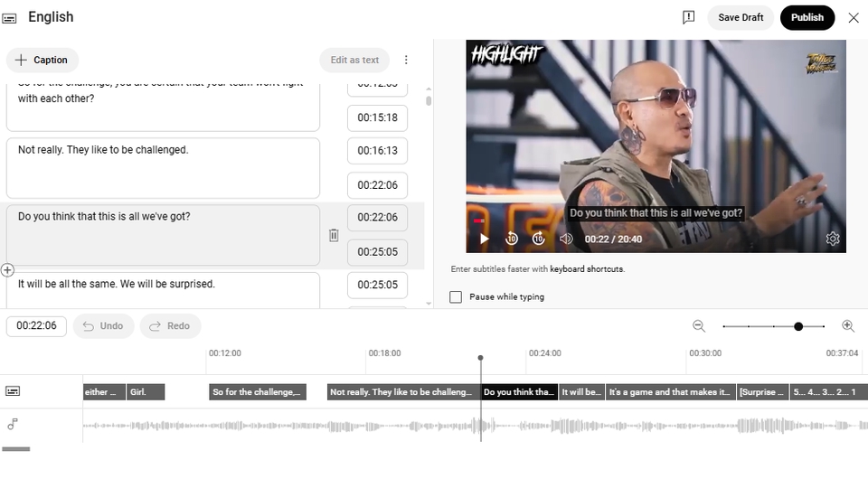
Task: Zoom in the timeline
Action: 848,325
